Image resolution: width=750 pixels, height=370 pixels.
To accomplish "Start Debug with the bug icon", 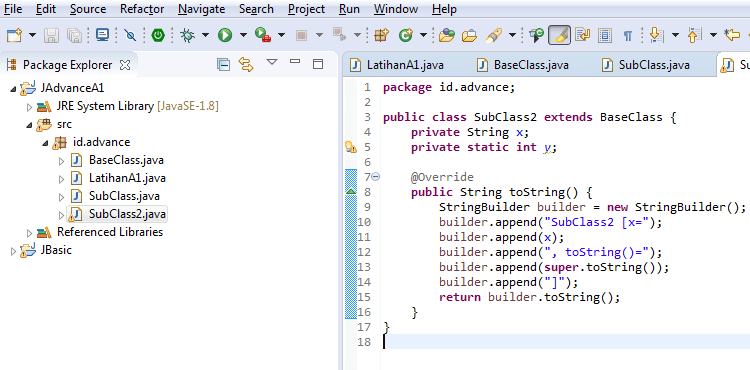I will tap(188, 35).
